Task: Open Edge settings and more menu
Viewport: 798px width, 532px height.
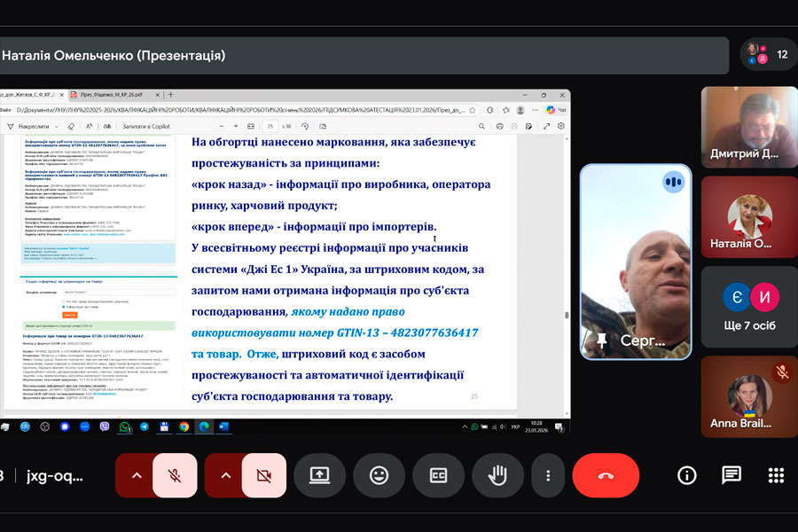Action: point(535,110)
